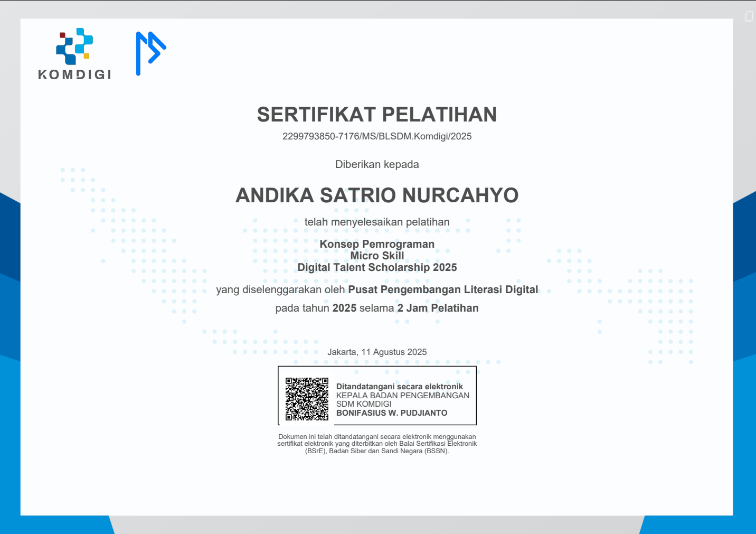Click the BSrE electronic signature disclaimer text
The width and height of the screenshot is (756, 534).
(377, 444)
